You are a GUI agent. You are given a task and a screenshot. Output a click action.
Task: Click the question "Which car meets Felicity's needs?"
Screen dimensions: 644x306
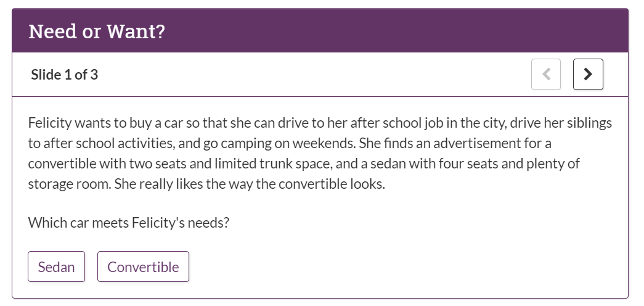[x=129, y=223]
